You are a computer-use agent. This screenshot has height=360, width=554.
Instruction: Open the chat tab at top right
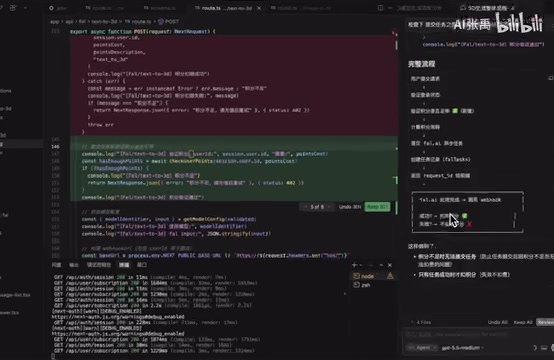[488, 8]
